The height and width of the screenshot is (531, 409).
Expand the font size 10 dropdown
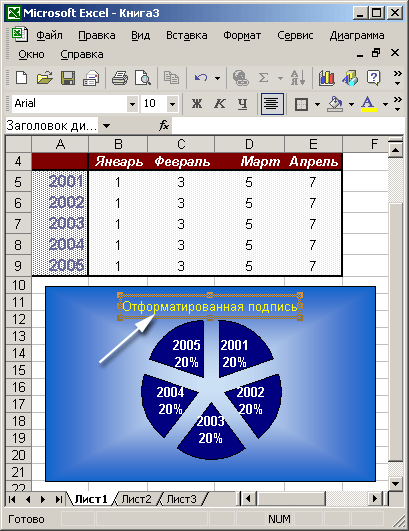[x=172, y=104]
